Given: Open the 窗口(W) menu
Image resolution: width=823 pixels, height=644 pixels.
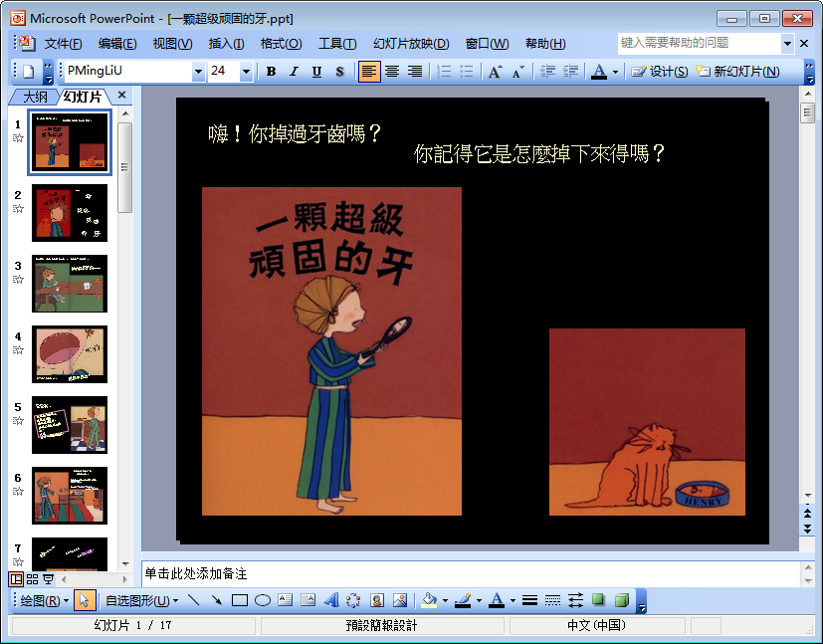Looking at the screenshot, I should pyautogui.click(x=487, y=44).
